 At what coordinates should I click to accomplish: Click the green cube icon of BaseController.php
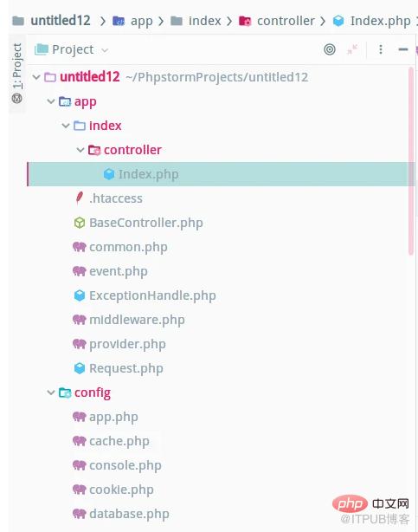[x=80, y=223]
